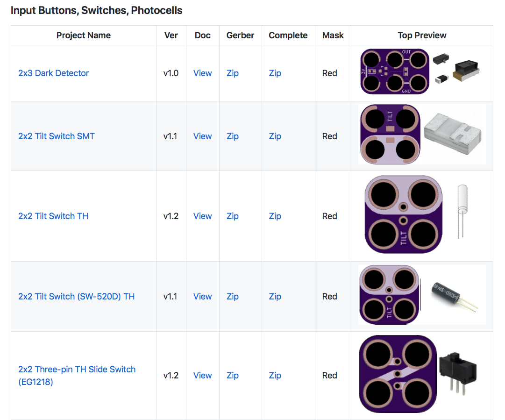View the doc for 2x2 Tilt Switch SMT
Screen dimensions: 505x420
point(202,136)
